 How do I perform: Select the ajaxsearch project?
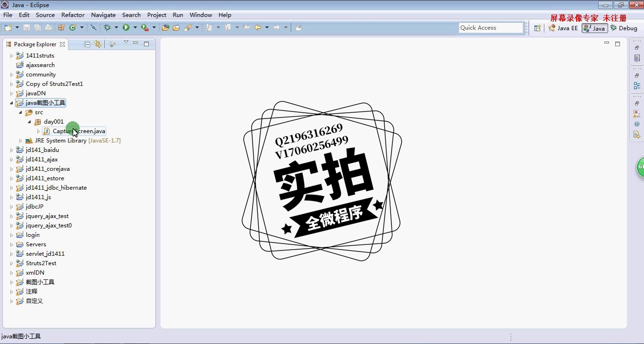coord(40,65)
